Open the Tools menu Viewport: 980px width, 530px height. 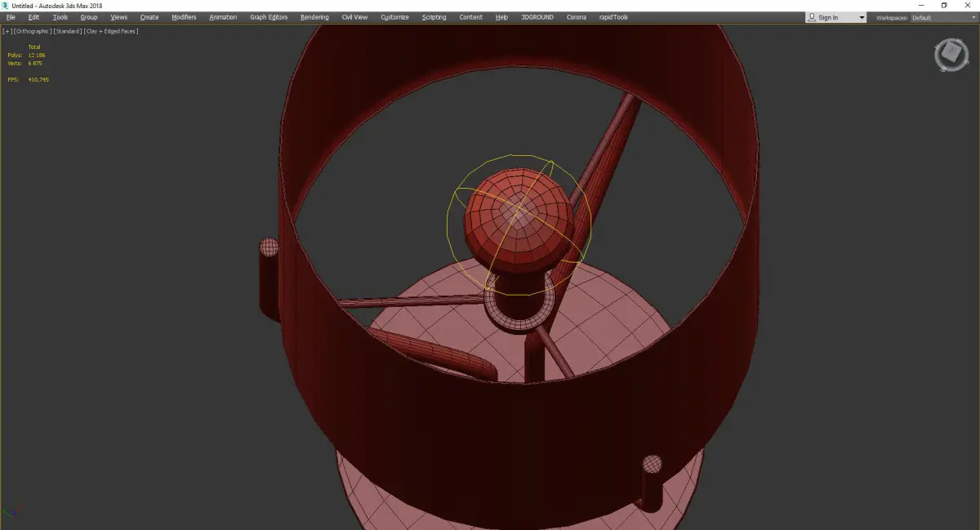coord(60,17)
